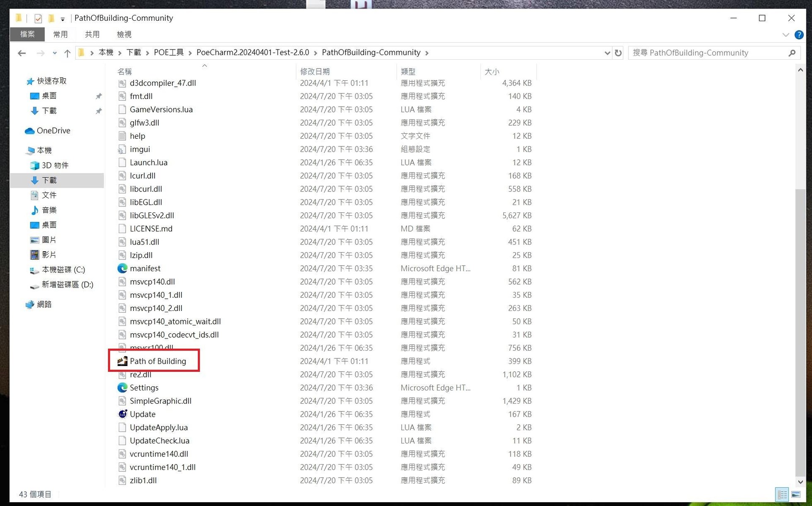Screen dimensions: 812x506
Task: Open Explorer help question mark icon
Action: click(x=799, y=35)
